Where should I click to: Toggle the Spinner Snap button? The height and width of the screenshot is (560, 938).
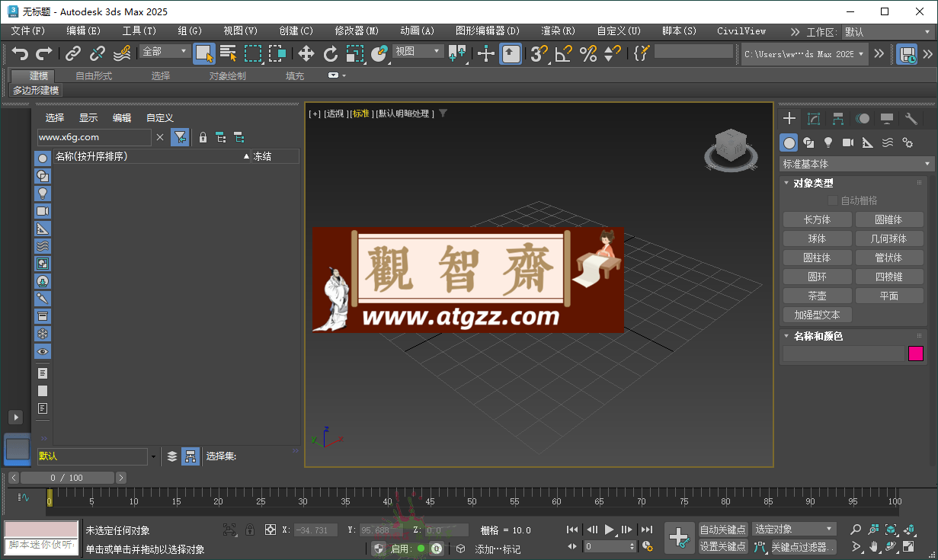tap(613, 53)
